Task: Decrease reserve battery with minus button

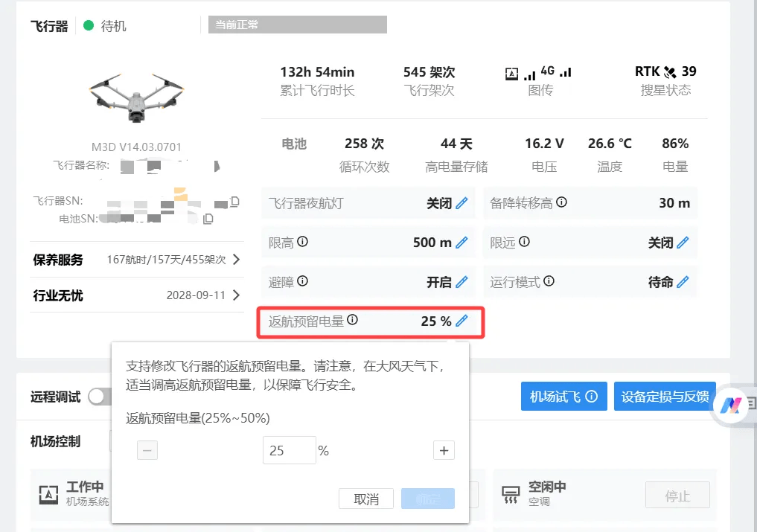Action: pyautogui.click(x=147, y=450)
